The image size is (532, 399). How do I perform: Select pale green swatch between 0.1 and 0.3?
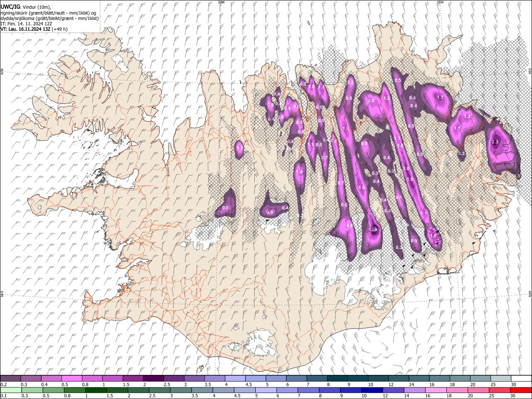(10, 390)
